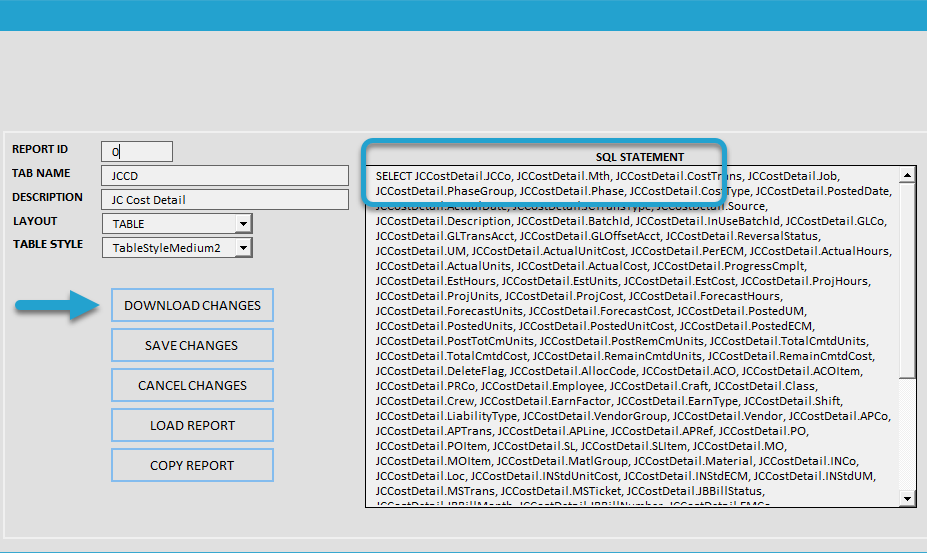The image size is (927, 553).
Task: Click the SQL statement scrollbar up arrow
Action: tap(907, 174)
